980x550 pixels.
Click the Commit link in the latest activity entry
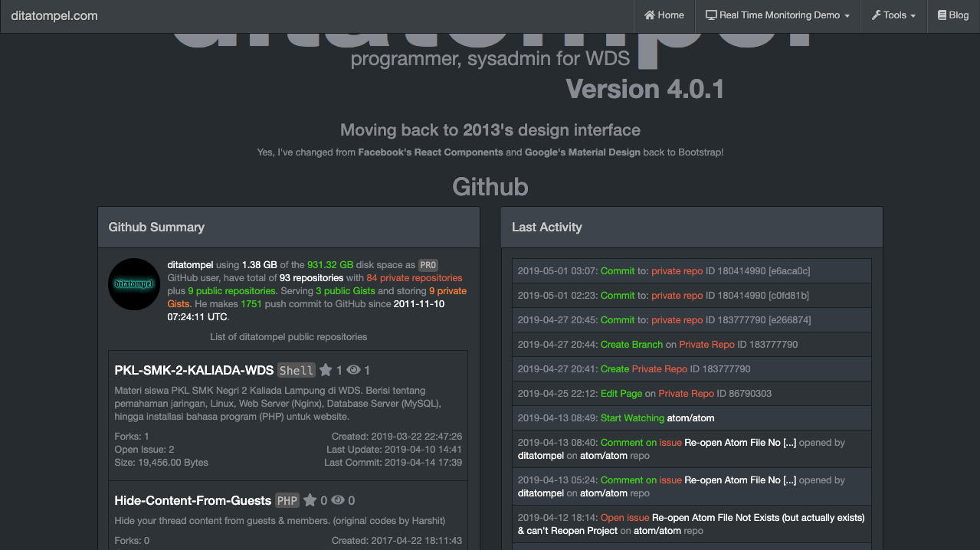[618, 270]
